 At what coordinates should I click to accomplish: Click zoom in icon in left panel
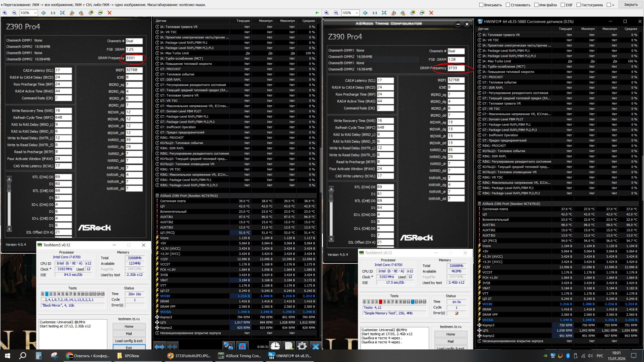coord(5,13)
